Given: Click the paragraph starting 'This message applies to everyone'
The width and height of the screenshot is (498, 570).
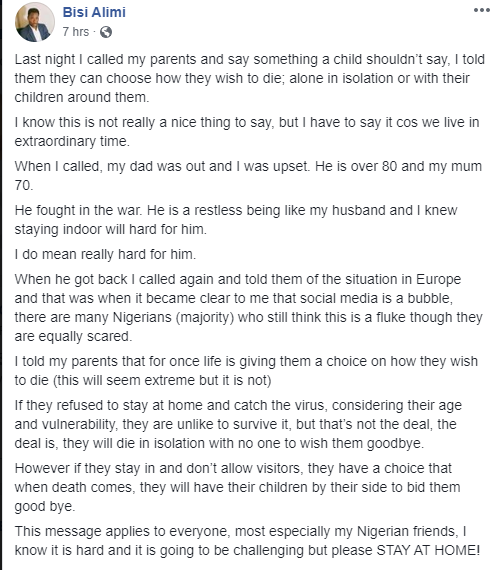Looking at the screenshot, I should point(247,541).
